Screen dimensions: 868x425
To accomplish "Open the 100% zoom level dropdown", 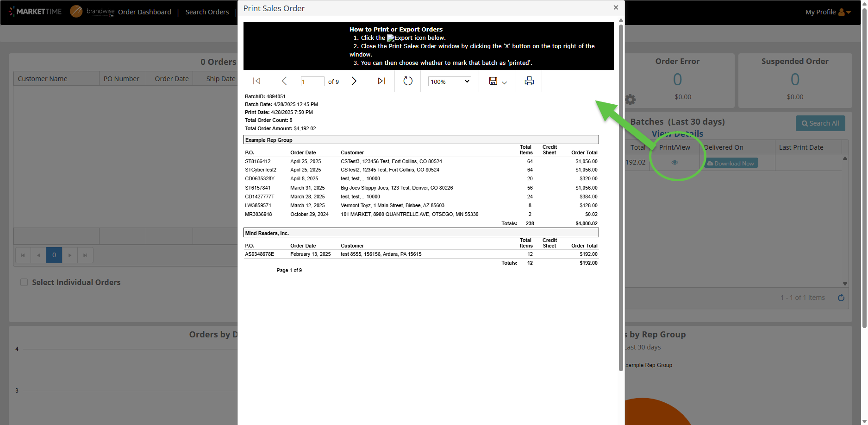I will coord(450,82).
